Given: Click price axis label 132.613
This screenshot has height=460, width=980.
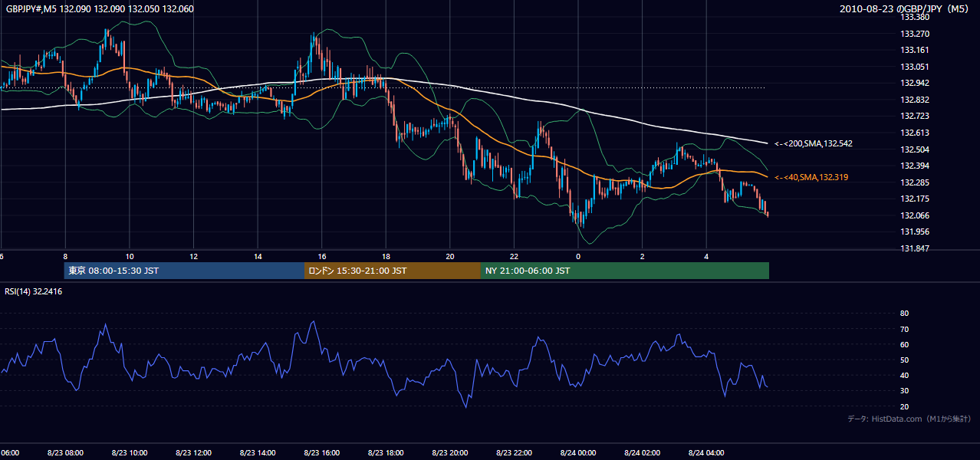Looking at the screenshot, I should pos(914,133).
